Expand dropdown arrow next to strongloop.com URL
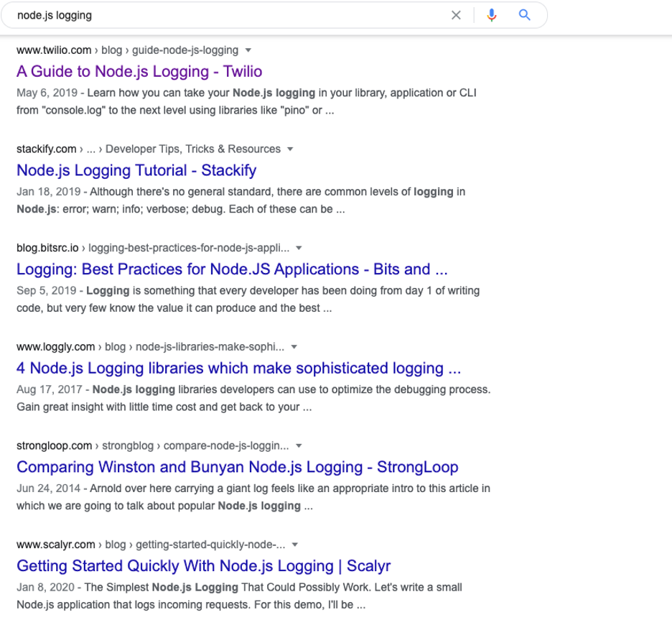The width and height of the screenshot is (672, 625). [299, 445]
